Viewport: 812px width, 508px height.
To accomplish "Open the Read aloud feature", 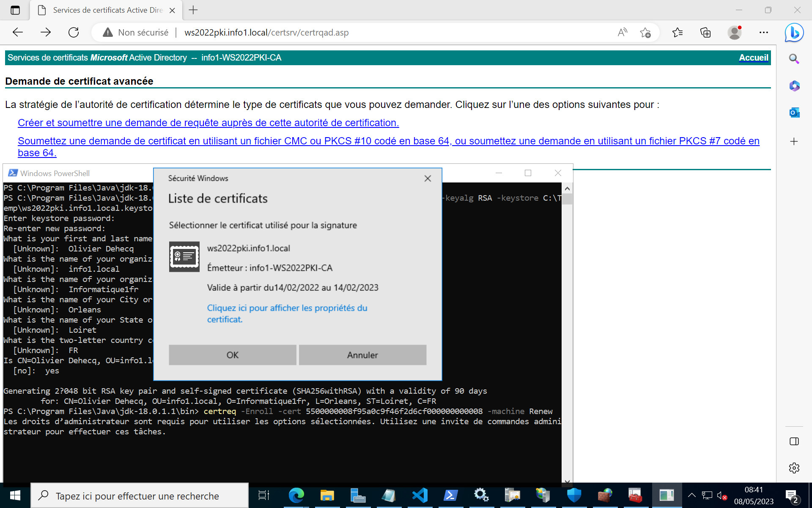I will pyautogui.click(x=622, y=33).
